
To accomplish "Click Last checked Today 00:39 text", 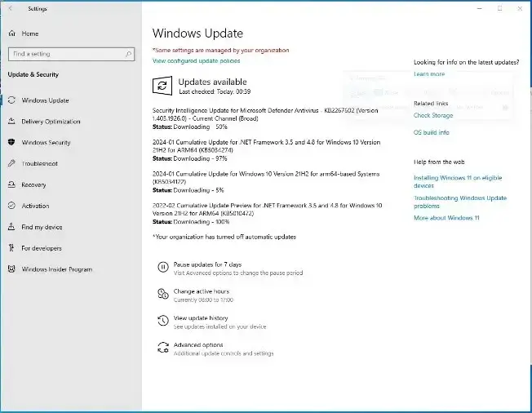I will [215, 91].
